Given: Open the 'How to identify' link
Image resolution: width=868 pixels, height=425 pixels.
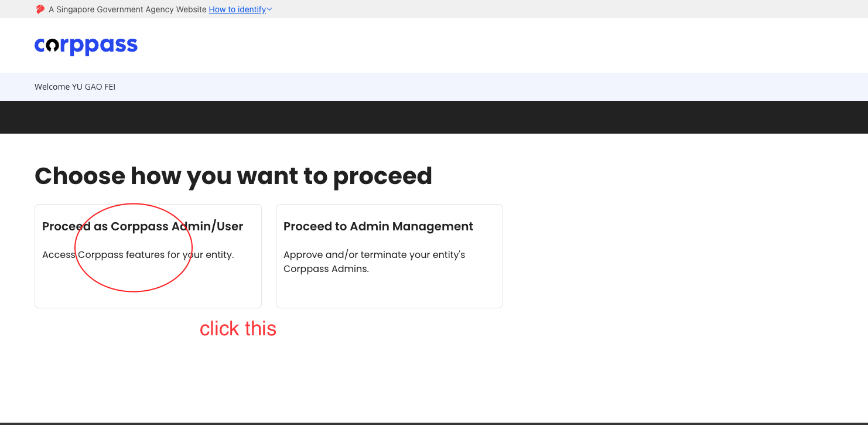Looking at the screenshot, I should (x=237, y=9).
